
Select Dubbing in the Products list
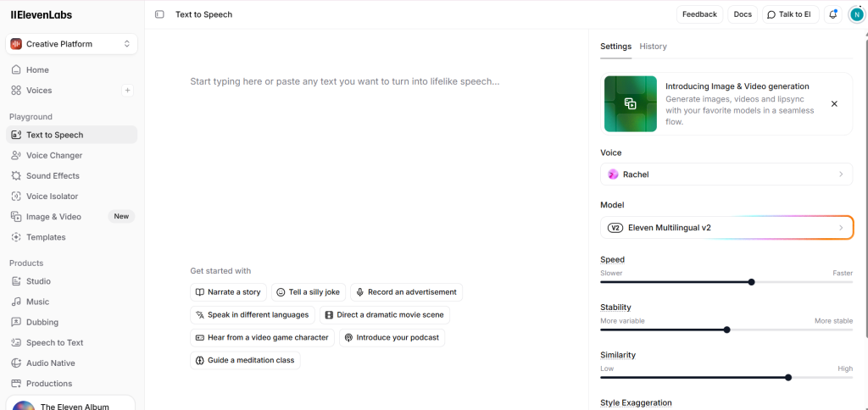point(42,322)
